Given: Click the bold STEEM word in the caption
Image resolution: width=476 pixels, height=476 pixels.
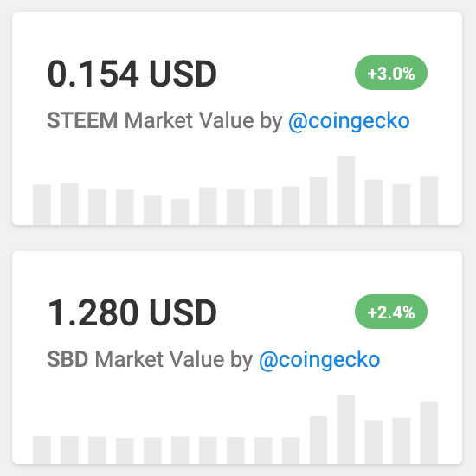Looking at the screenshot, I should 82,120.
